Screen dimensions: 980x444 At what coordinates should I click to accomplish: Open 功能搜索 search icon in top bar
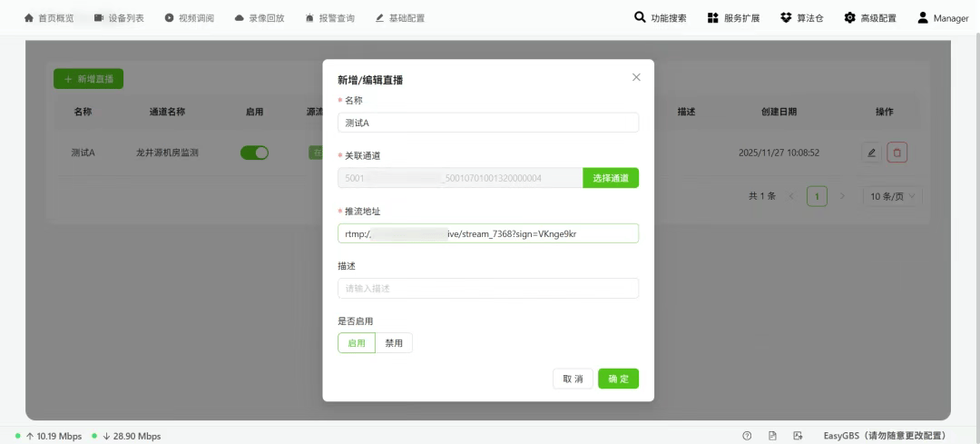641,17
